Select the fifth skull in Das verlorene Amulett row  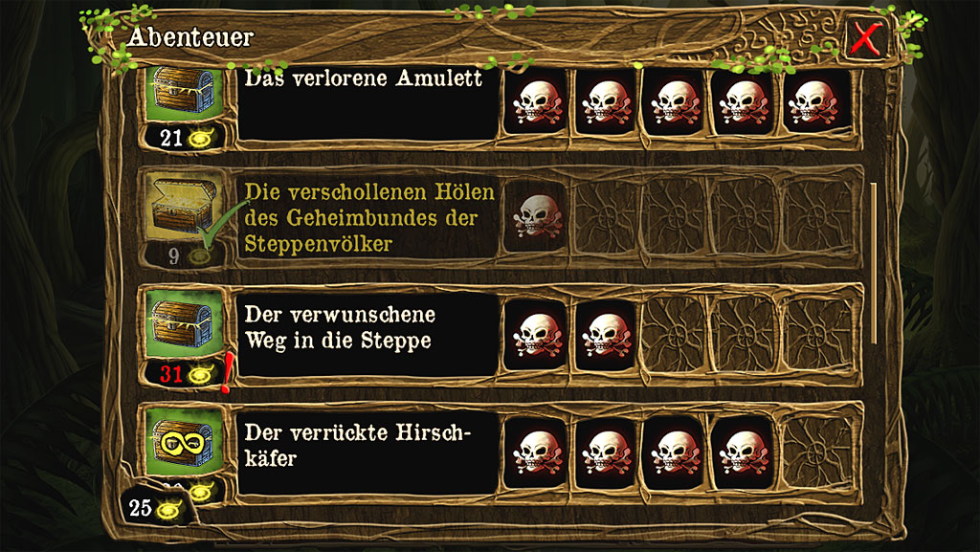point(813,101)
